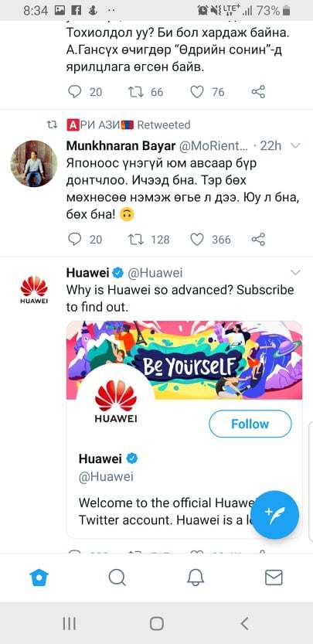This screenshot has width=313, height=644.
Task: Open the @Huawei handle in the card
Action: [106, 477]
